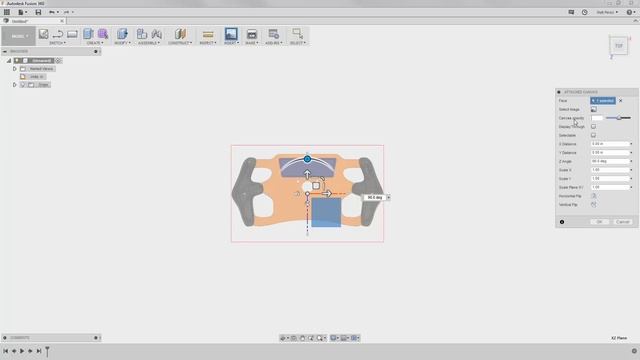Click the Select tool icon
The height and width of the screenshot is (360, 640).
[298, 33]
